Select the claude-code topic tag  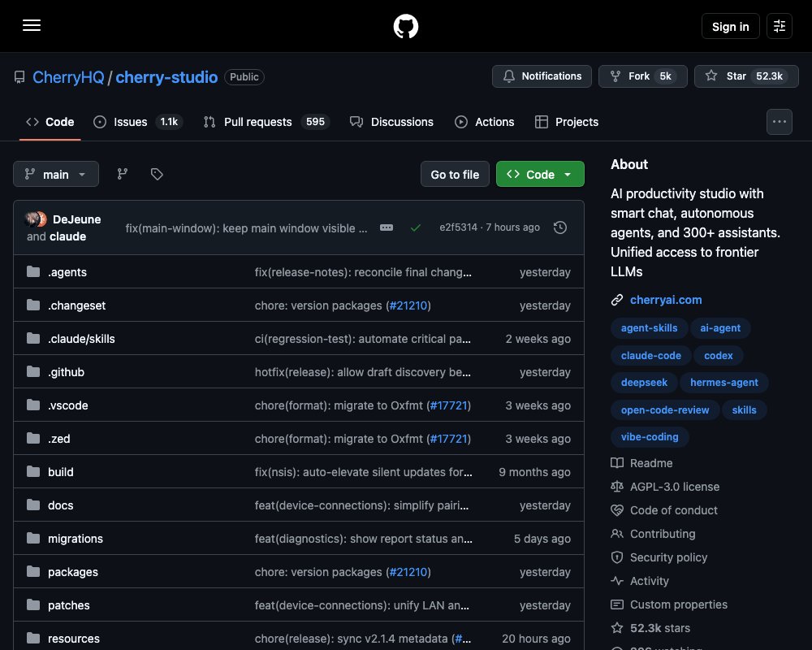coord(651,356)
